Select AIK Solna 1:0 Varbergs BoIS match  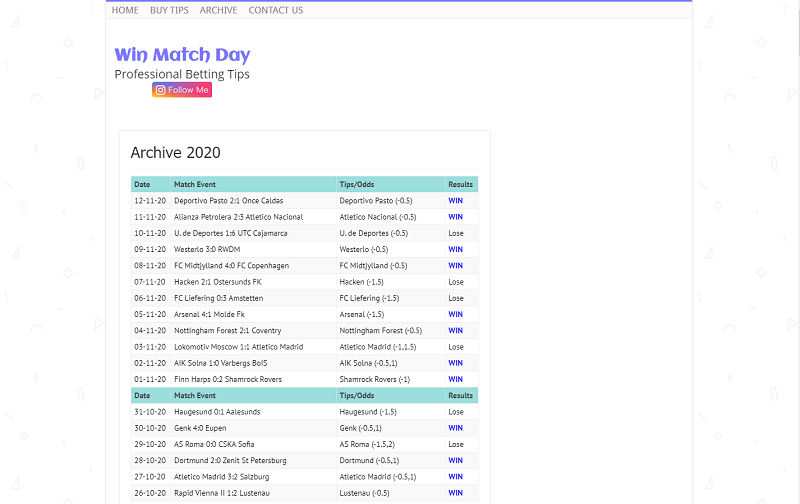pyautogui.click(x=220, y=363)
